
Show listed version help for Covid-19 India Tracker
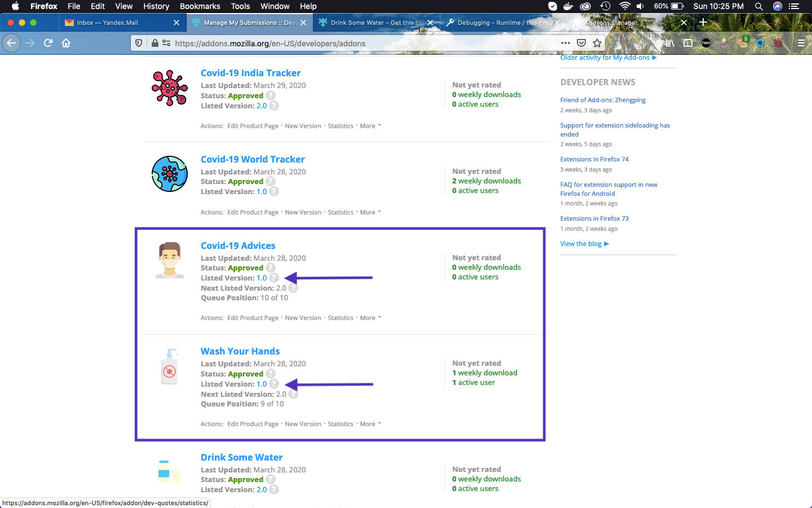pyautogui.click(x=274, y=106)
